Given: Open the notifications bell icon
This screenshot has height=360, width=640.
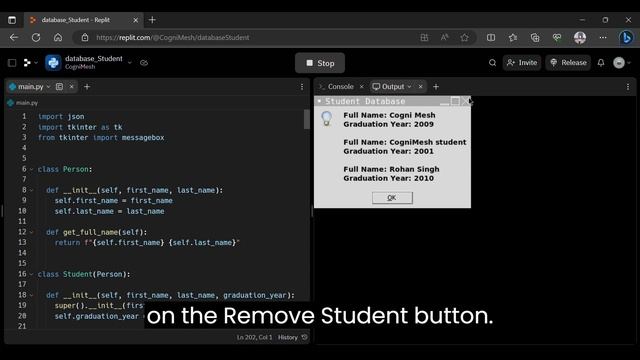Looking at the screenshot, I should pos(601,63).
